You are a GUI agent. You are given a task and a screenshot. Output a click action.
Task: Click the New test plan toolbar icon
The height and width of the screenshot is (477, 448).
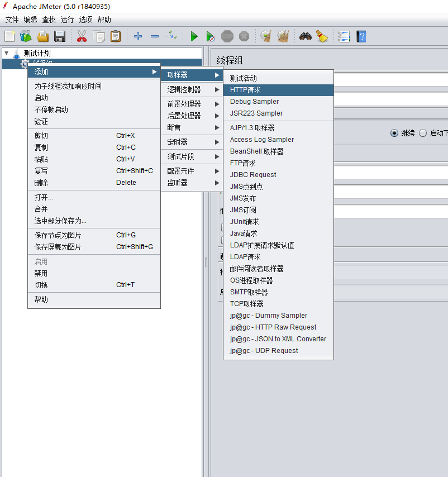[x=9, y=36]
